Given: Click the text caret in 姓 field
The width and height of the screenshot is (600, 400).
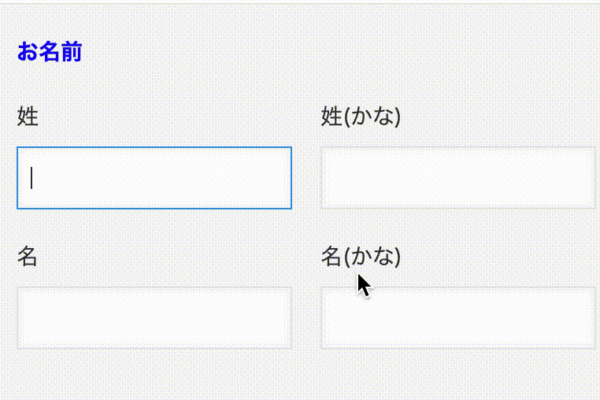Looking at the screenshot, I should [x=33, y=178].
